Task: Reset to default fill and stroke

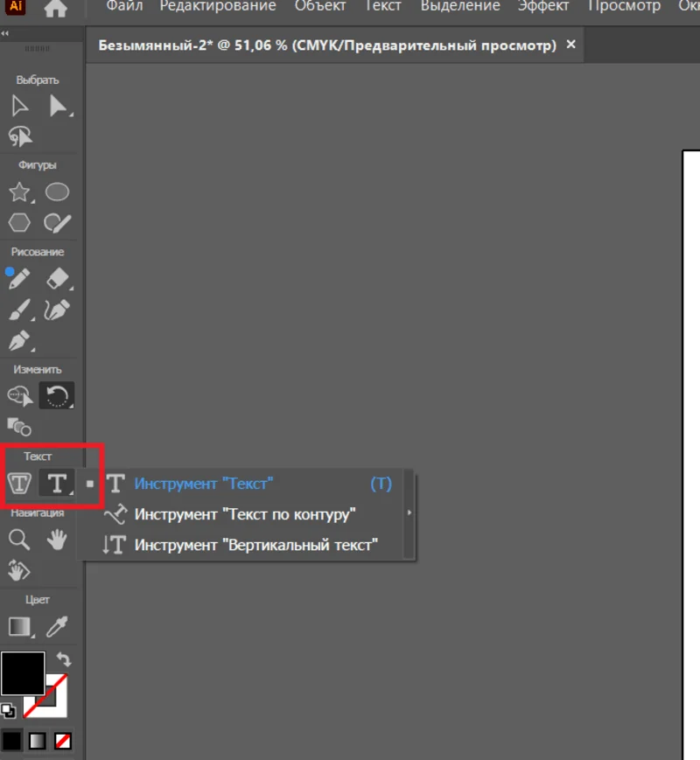Action: point(8,710)
